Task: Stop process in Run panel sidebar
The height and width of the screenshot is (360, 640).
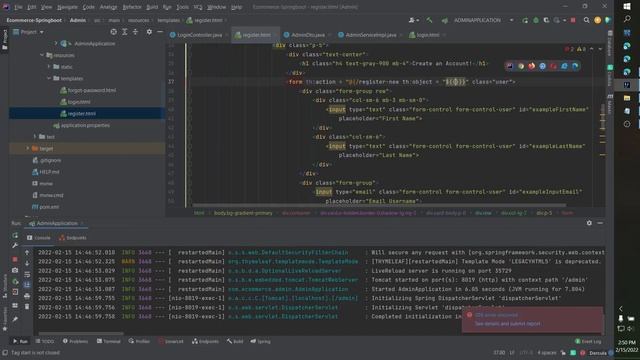Action: 15,260
